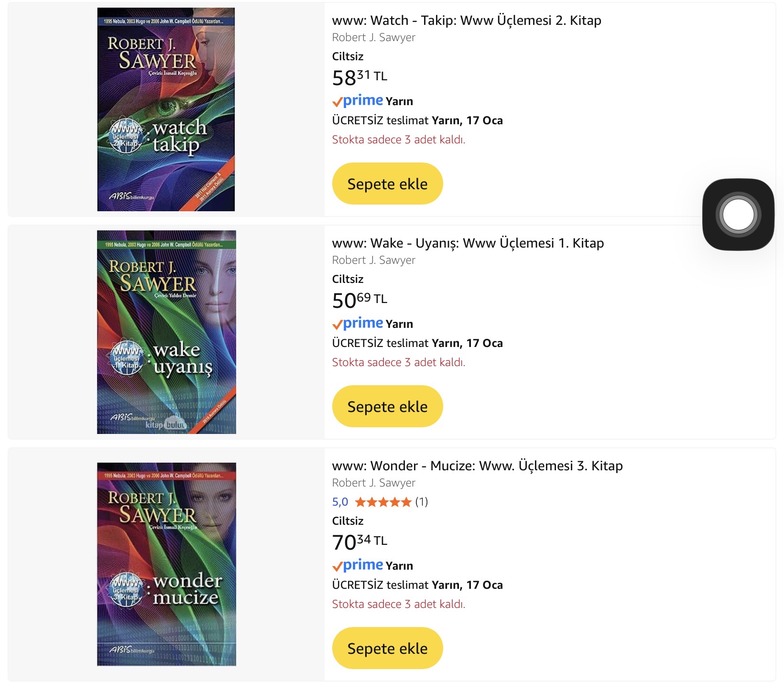Select the 70,34 TL price
This screenshot has width=784, height=682.
(x=359, y=541)
